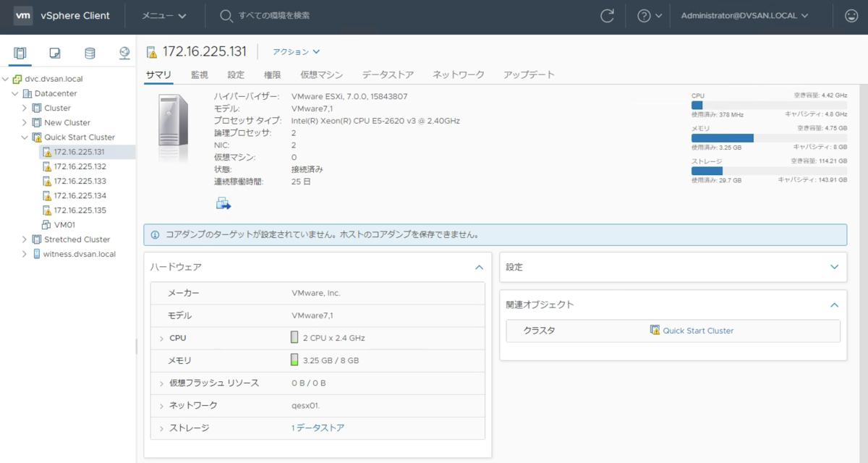Switch to the アップデート tab
Image resolution: width=868 pixels, height=463 pixels.
point(529,75)
